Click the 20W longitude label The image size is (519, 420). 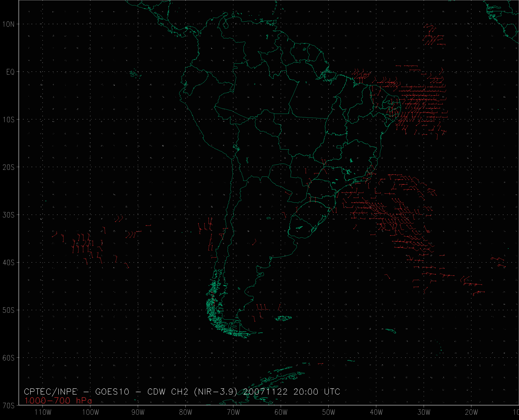pos(472,412)
